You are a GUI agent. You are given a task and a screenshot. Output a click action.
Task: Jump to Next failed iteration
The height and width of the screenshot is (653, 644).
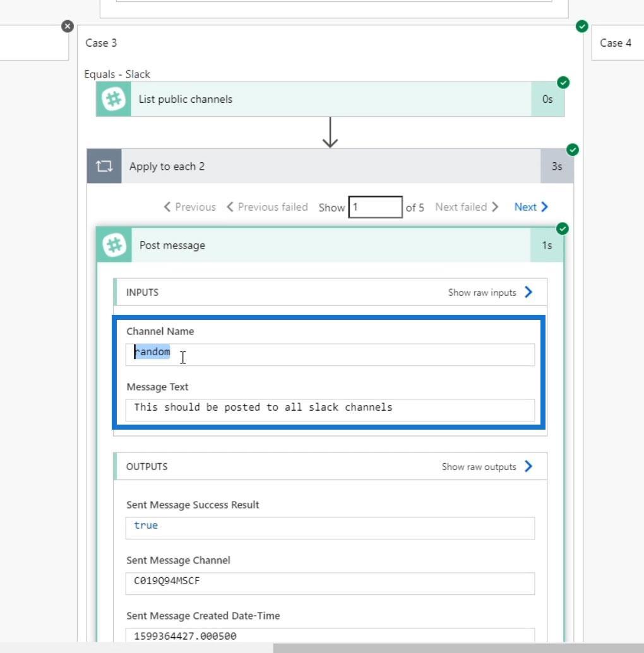pyautogui.click(x=467, y=207)
